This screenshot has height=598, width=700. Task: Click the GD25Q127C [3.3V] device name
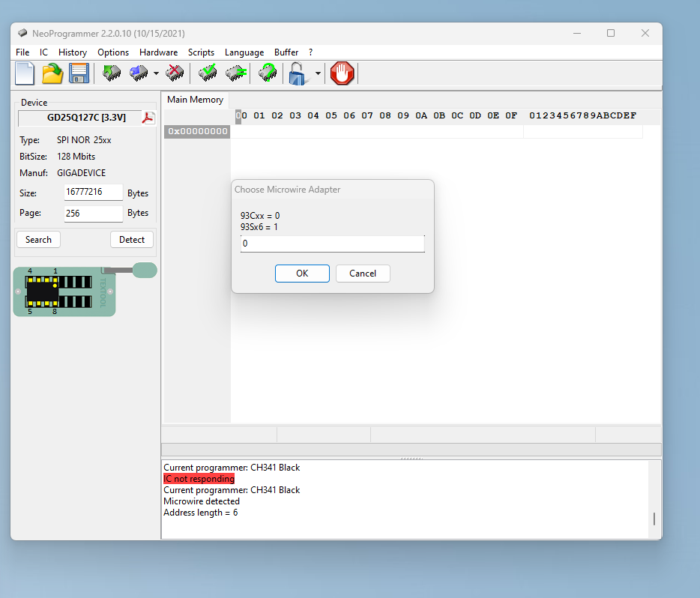pyautogui.click(x=87, y=118)
